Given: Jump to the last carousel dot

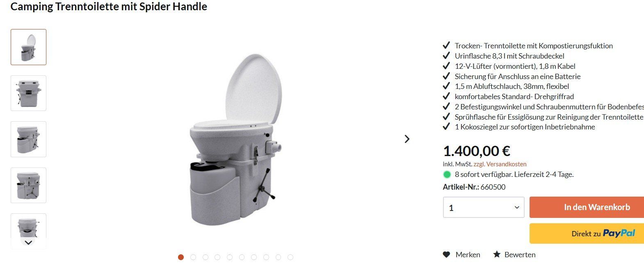Looking at the screenshot, I should [290, 257].
